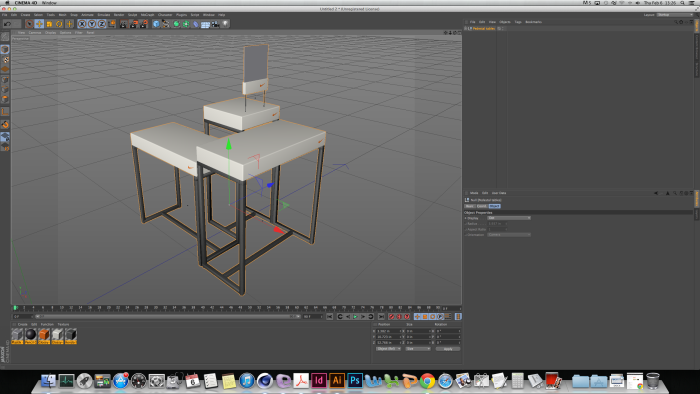The image size is (700, 394).
Task: Toggle Rotation keyframe recording icon
Action: [x=433, y=317]
